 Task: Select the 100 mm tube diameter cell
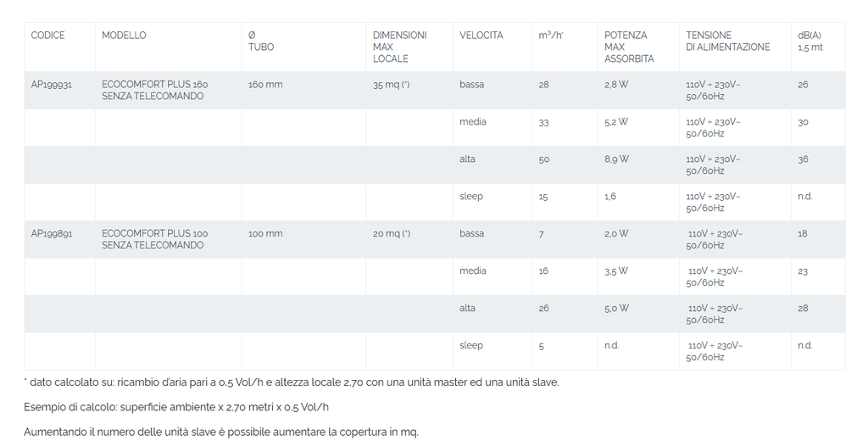pos(265,234)
